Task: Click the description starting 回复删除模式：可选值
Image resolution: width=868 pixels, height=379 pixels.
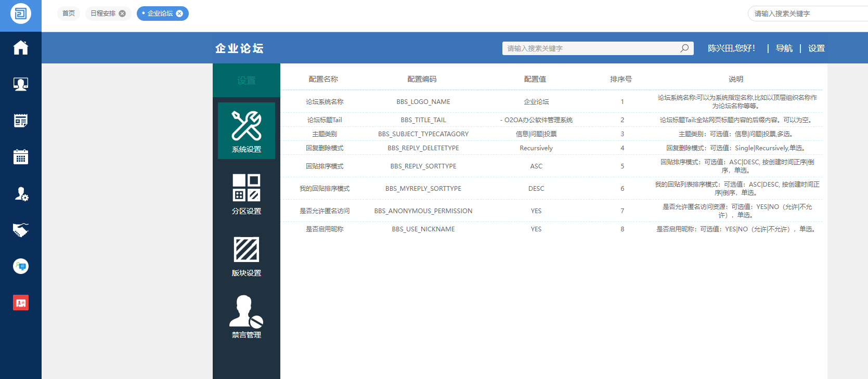Action: [x=737, y=148]
